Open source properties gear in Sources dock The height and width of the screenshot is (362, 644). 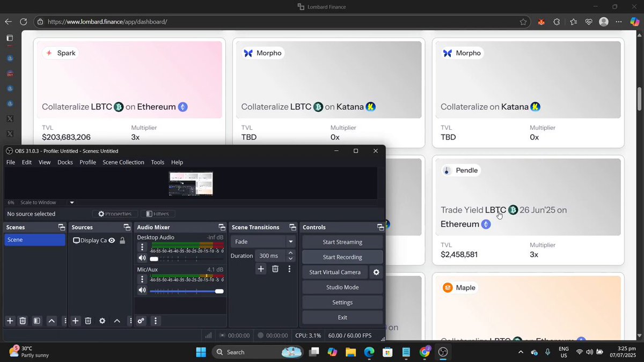pos(102,321)
